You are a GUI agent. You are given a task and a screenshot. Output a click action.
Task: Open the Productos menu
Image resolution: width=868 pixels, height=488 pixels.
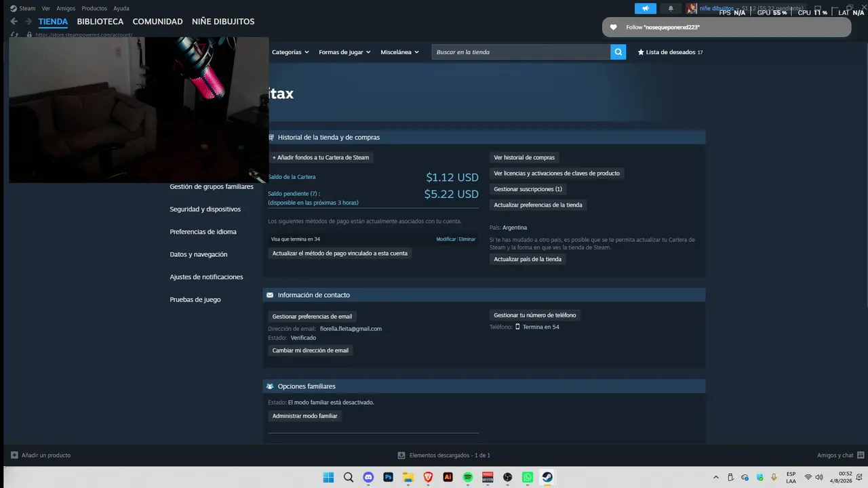pos(94,9)
